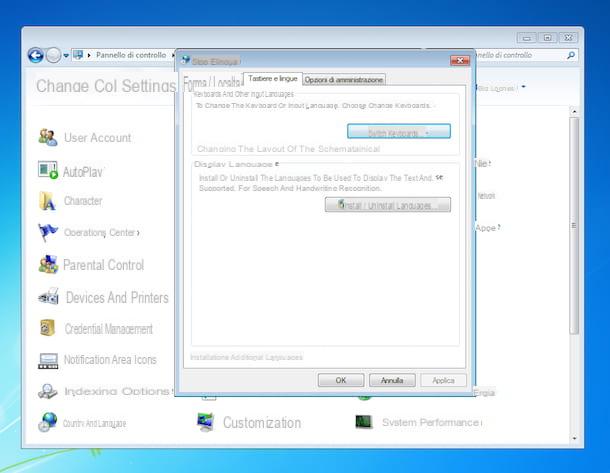
Task: Open the Devices And Printers text link
Action: tap(117, 297)
